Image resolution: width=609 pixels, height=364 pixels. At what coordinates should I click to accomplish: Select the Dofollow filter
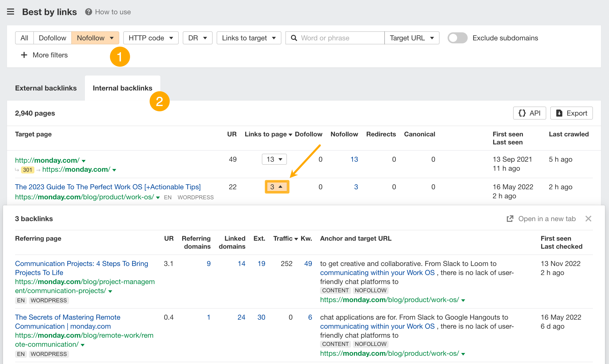point(52,38)
